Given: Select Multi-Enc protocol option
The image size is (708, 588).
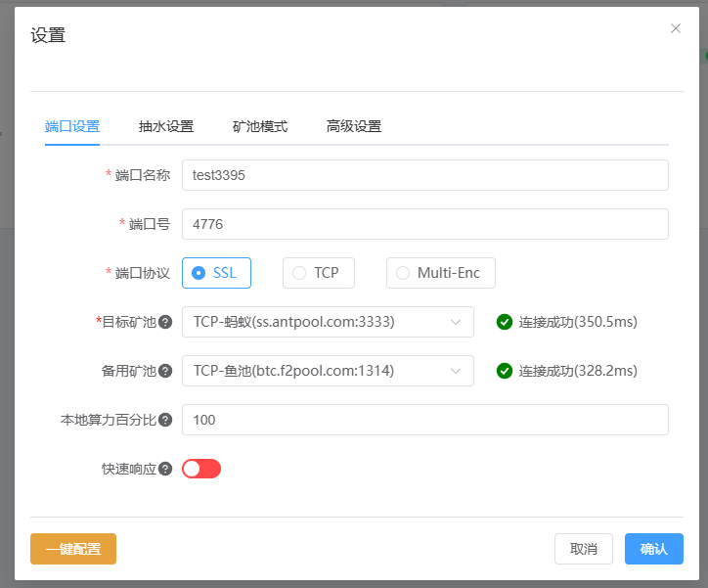Looking at the screenshot, I should click(x=440, y=273).
